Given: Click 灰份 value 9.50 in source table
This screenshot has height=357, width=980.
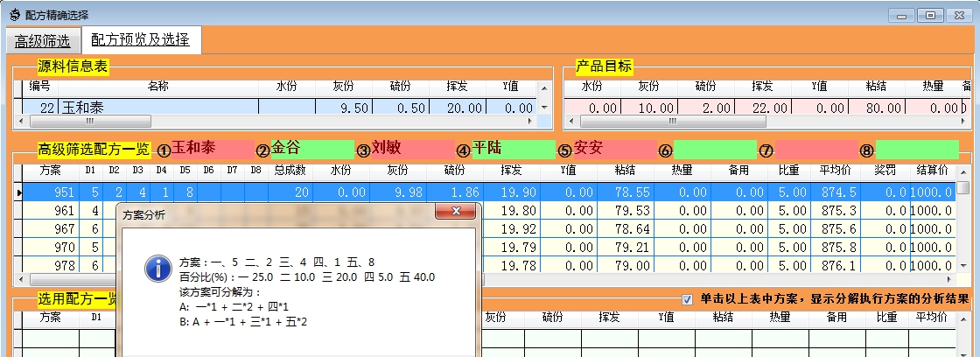Looking at the screenshot, I should point(344,107).
